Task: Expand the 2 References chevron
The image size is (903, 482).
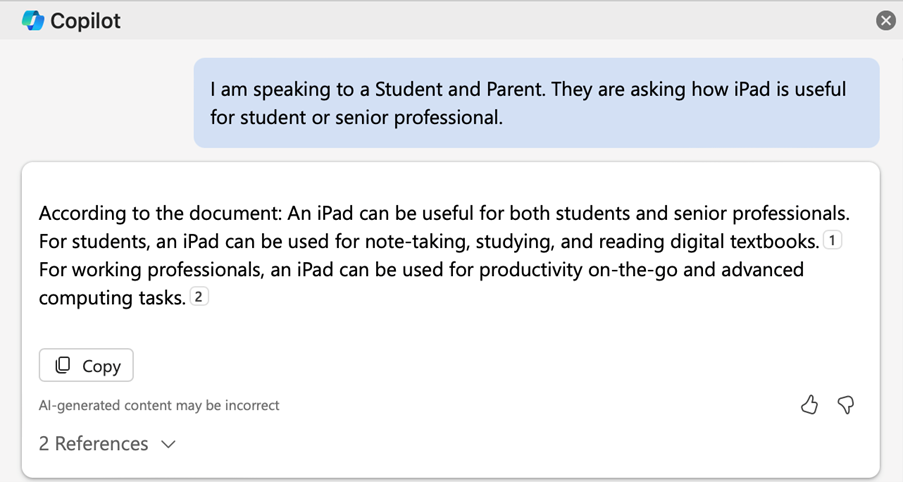Action: [168, 444]
